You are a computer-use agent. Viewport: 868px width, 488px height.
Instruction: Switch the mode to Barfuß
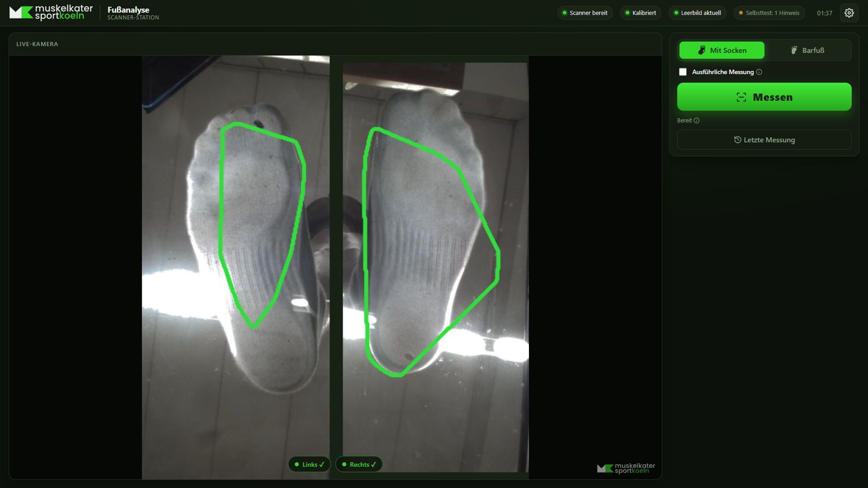point(807,50)
